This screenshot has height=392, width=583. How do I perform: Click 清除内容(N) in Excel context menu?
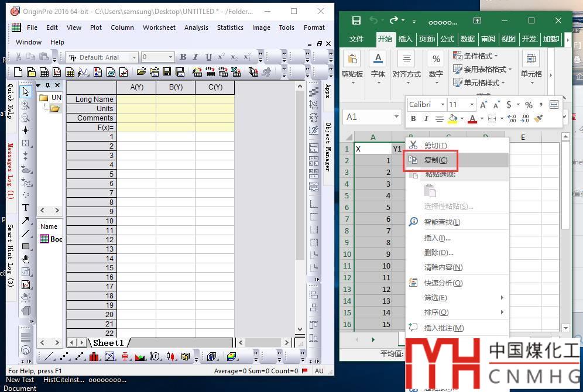[x=457, y=267]
